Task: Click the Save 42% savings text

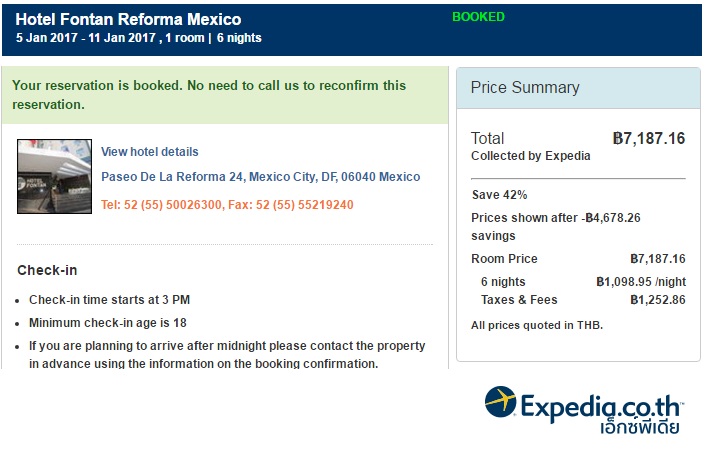Action: (499, 195)
